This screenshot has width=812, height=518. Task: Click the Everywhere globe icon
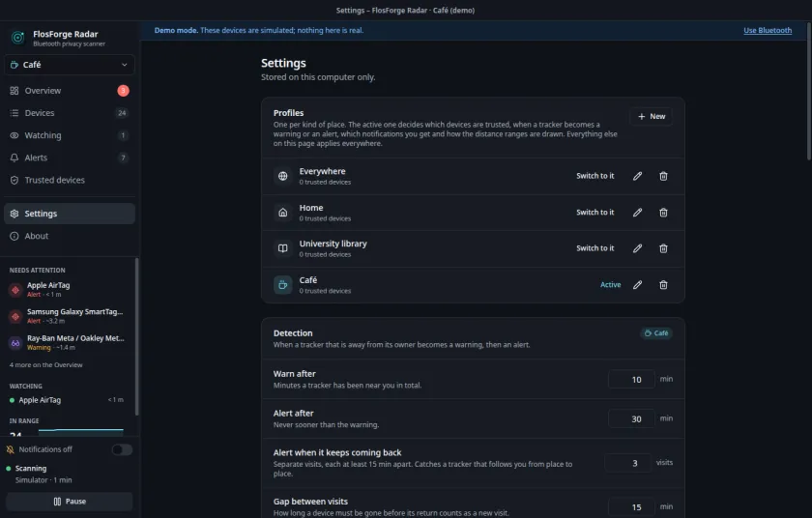(282, 176)
